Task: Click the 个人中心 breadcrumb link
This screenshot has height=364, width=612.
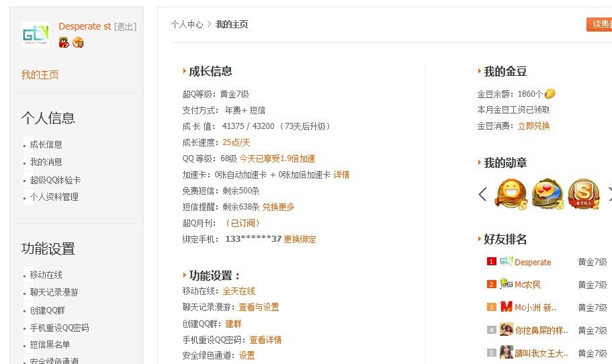Action: coord(187,24)
